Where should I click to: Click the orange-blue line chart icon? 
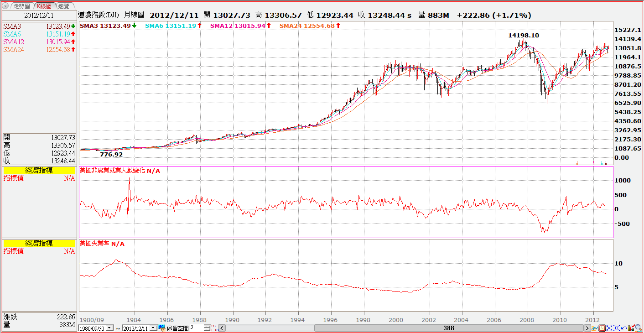pos(595,328)
